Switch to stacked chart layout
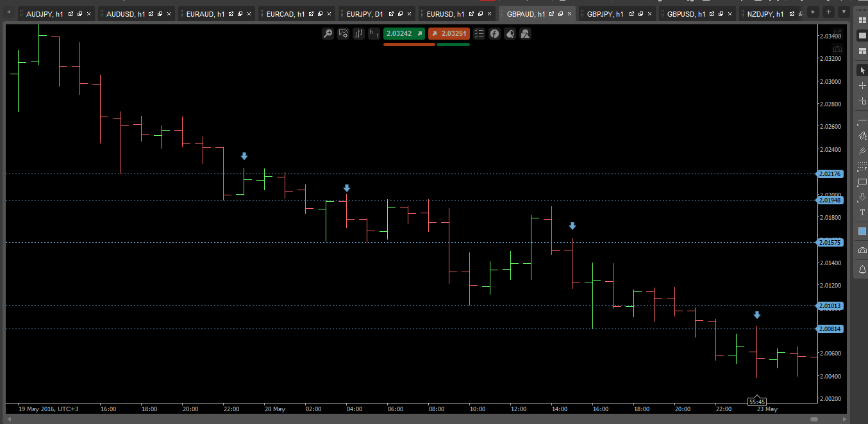Screen dimensions: 868x424 point(862,51)
